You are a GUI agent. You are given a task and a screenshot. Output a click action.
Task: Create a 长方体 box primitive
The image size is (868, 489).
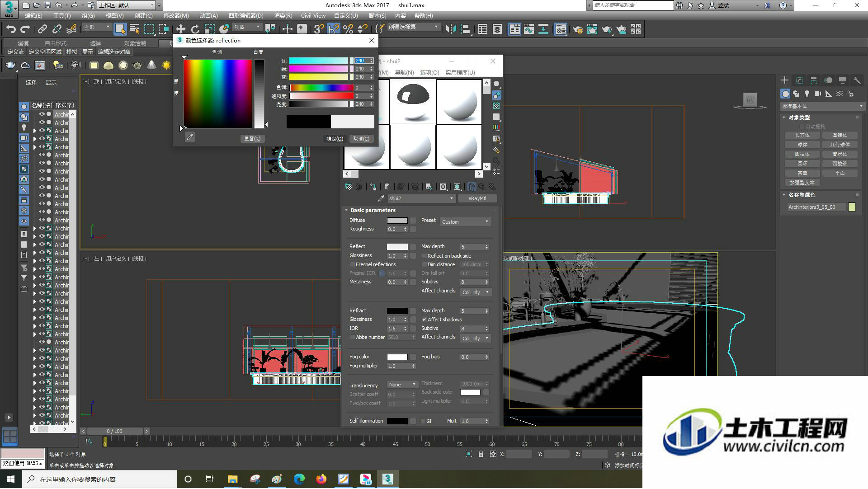pyautogui.click(x=802, y=135)
